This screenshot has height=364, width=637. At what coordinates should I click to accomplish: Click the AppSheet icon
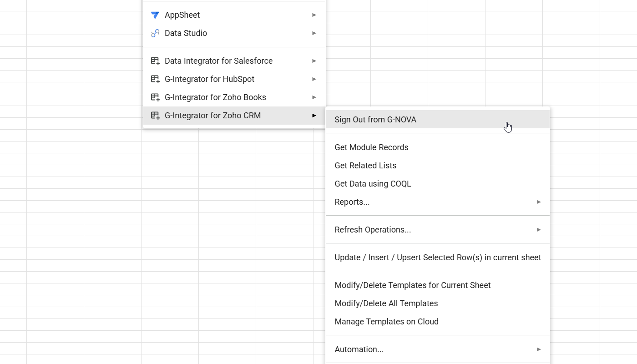(155, 15)
